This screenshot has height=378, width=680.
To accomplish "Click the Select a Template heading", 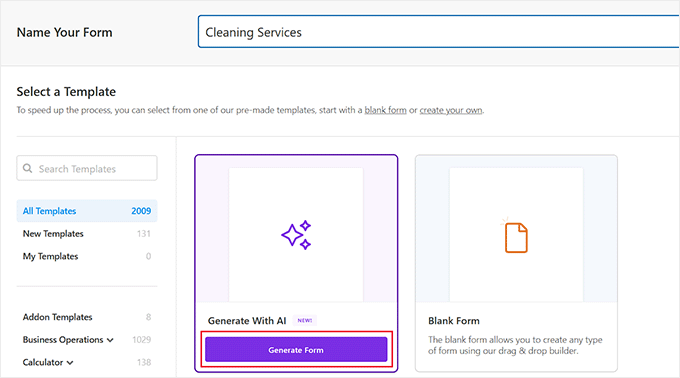I will click(x=66, y=91).
